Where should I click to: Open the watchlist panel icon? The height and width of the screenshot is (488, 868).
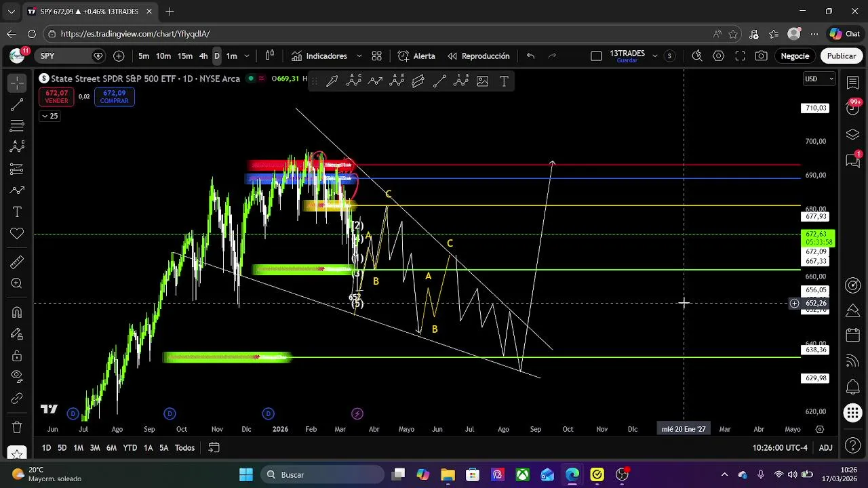coord(853,82)
